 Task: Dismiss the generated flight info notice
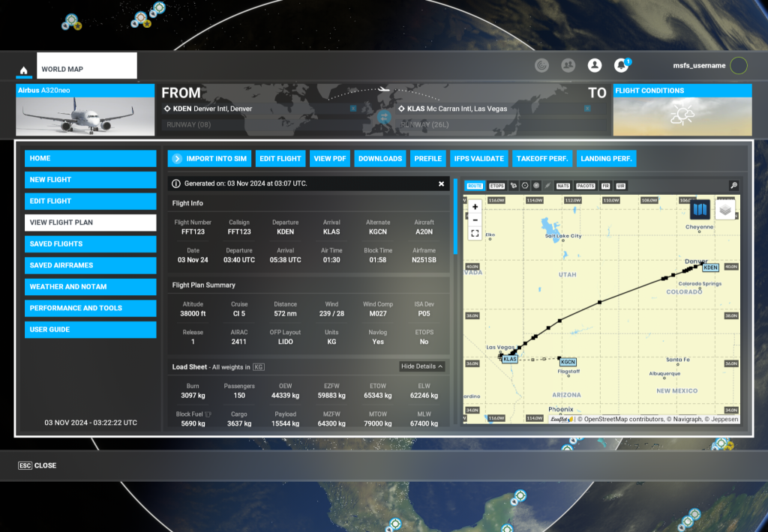tap(441, 184)
